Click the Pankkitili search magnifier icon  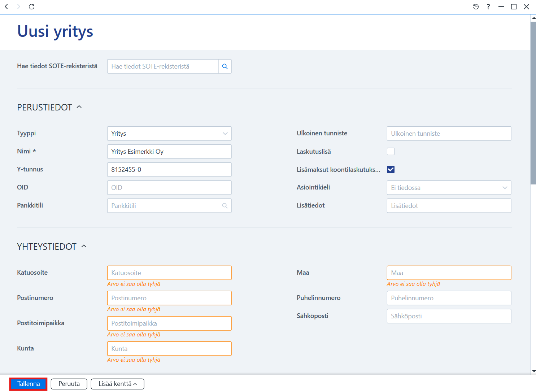pos(225,206)
